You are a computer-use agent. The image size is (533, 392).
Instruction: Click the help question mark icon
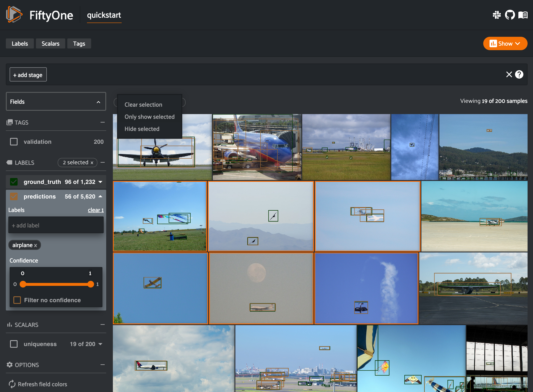[x=519, y=75]
